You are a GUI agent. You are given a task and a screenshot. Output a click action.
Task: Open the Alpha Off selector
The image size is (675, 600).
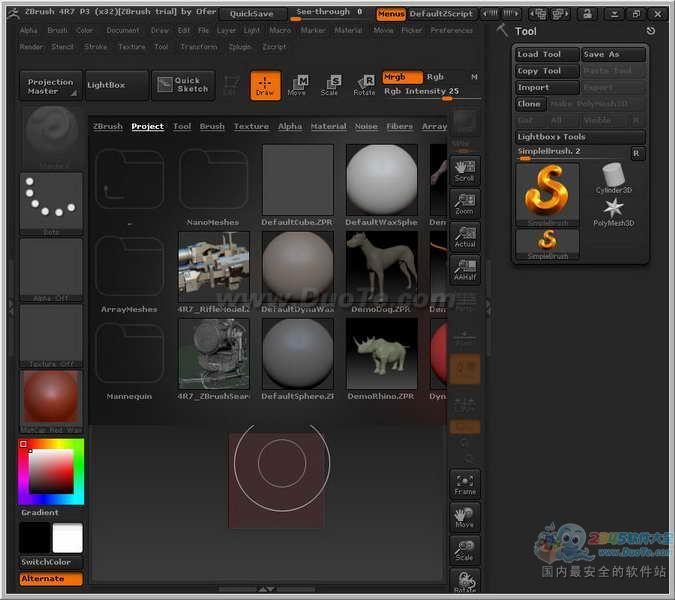tap(51, 270)
